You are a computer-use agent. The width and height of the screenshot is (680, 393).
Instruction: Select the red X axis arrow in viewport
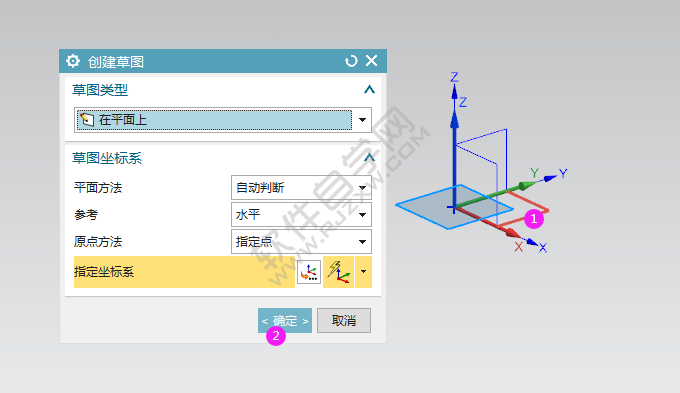(488, 223)
